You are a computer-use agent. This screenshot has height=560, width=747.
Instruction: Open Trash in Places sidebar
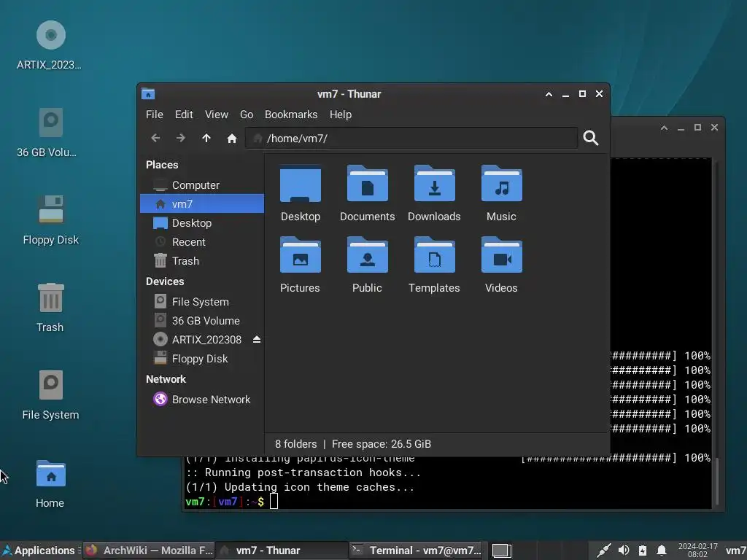tap(202, 261)
